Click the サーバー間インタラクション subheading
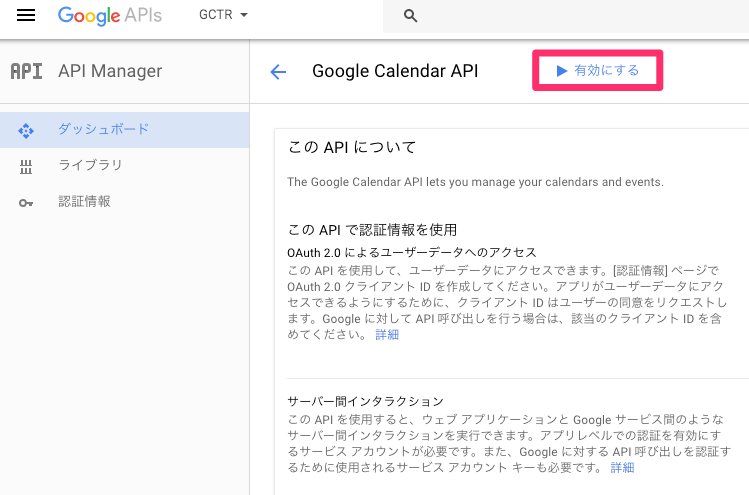Viewport: 749px width, 495px height. (365, 401)
